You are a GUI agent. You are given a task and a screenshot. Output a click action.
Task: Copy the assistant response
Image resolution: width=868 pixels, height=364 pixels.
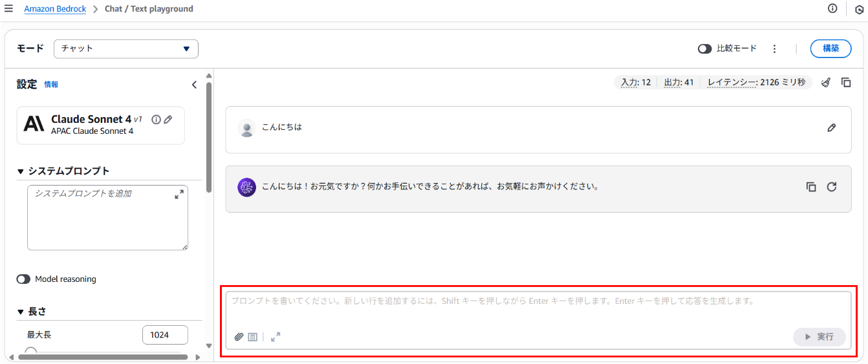(x=811, y=187)
